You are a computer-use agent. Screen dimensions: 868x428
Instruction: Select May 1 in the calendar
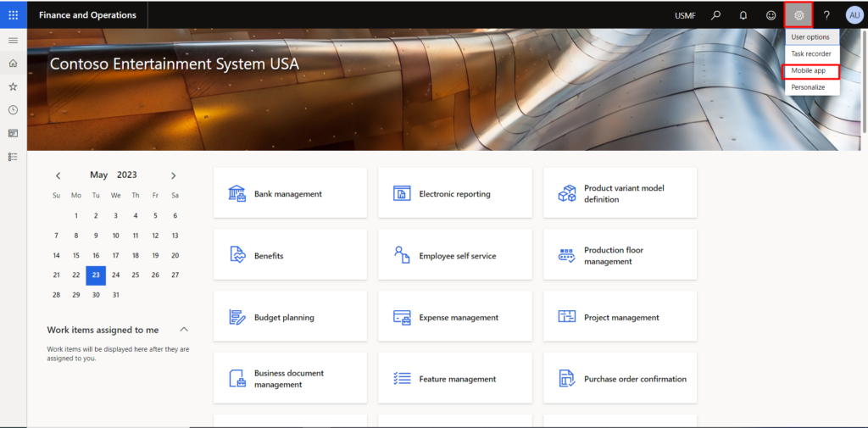pyautogui.click(x=75, y=216)
